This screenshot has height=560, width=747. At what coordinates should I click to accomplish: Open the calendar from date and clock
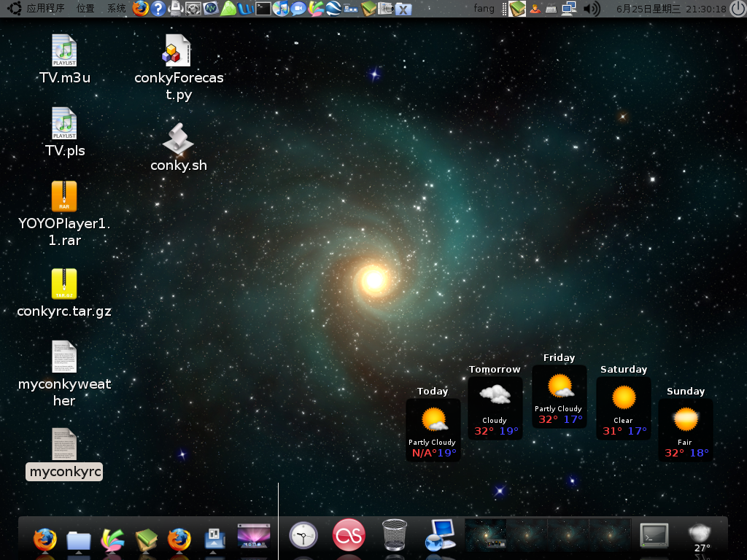671,9
